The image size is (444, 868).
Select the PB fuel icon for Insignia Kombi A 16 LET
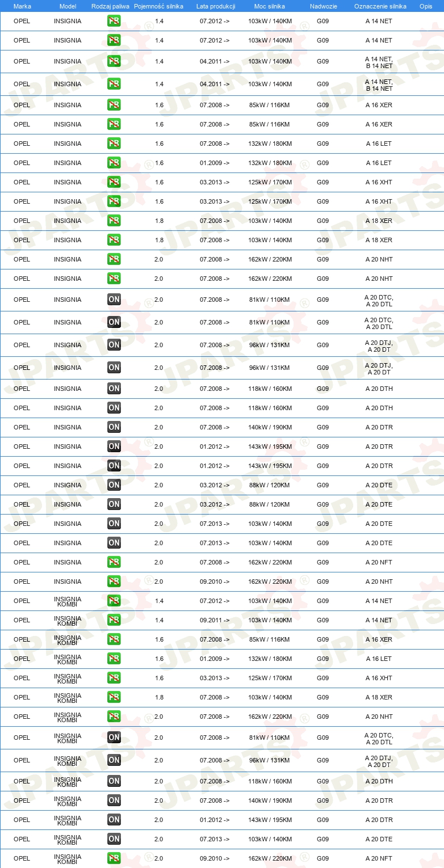[114, 659]
